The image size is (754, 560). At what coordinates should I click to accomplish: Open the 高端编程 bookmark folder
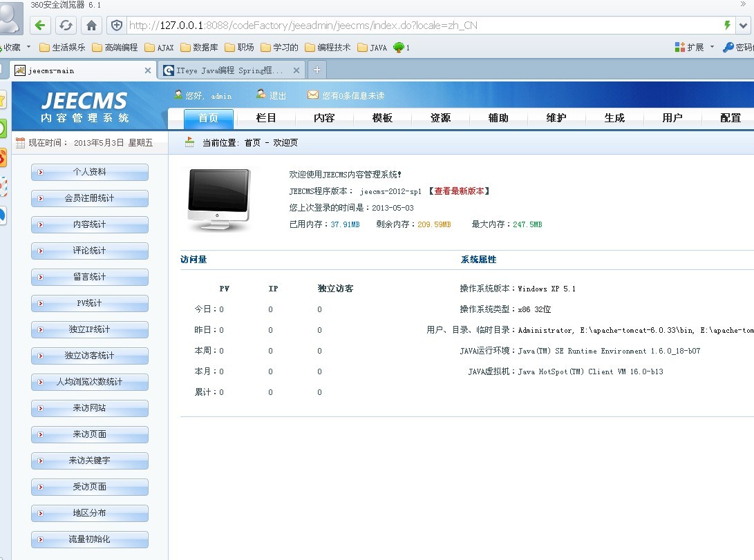pos(115,47)
